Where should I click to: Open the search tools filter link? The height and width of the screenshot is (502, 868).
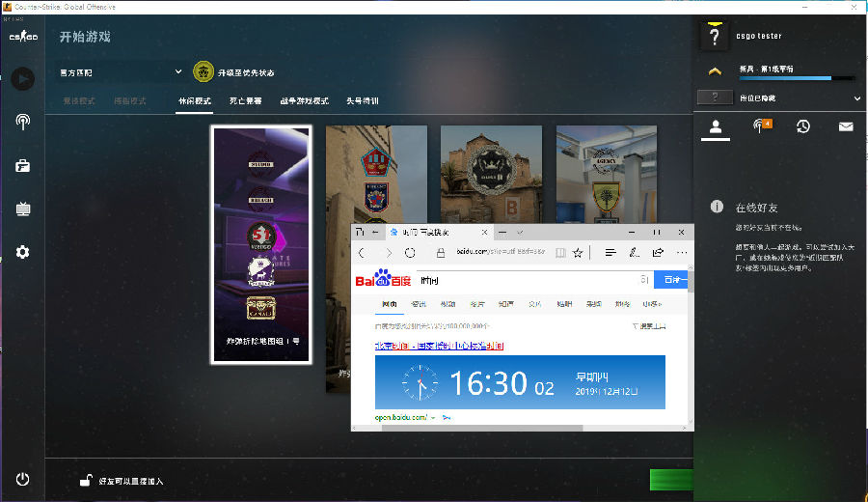coord(649,326)
